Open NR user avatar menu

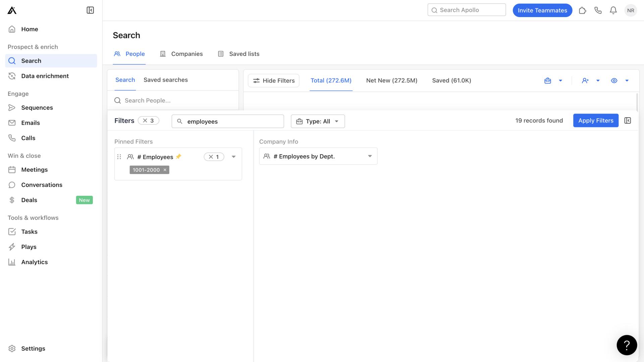point(631,10)
